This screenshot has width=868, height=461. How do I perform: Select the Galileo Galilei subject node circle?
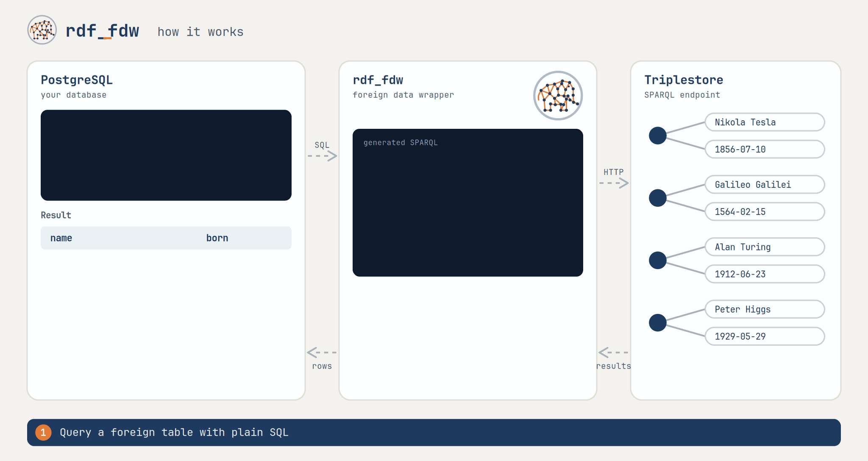[658, 198]
